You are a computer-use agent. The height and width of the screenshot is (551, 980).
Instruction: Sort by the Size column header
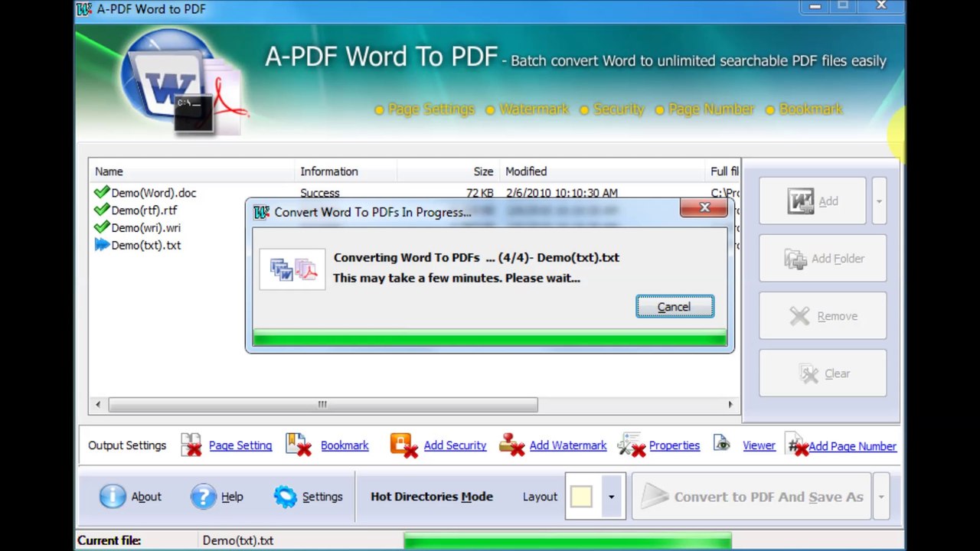(448, 171)
